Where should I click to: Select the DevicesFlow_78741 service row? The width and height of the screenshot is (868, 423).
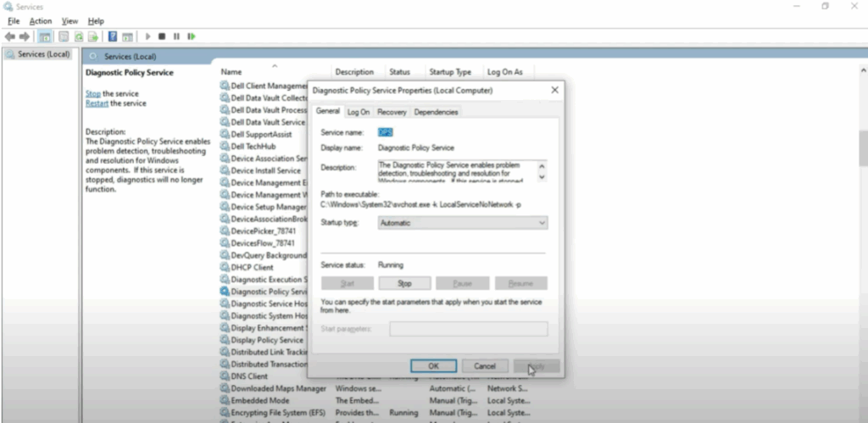(x=263, y=243)
